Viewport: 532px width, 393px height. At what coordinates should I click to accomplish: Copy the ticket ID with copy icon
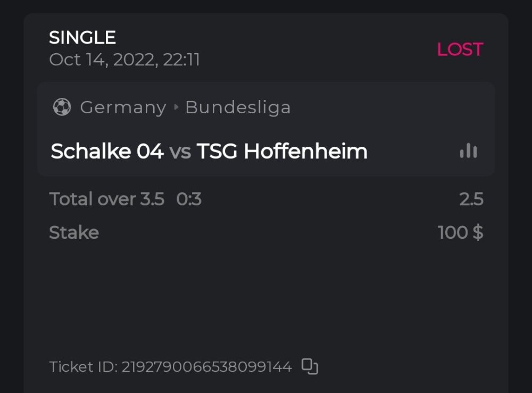[310, 366]
